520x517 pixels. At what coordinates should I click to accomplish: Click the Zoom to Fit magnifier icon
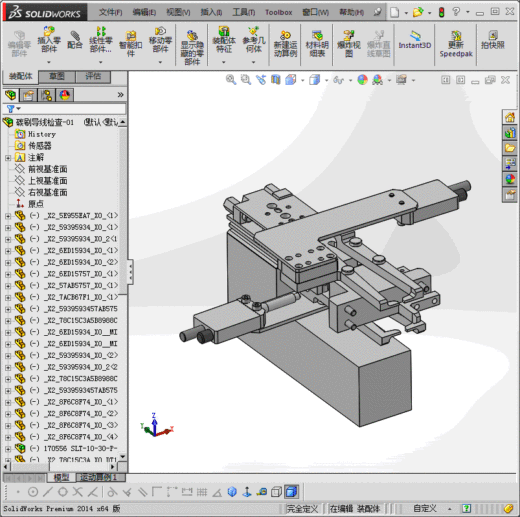[231, 80]
